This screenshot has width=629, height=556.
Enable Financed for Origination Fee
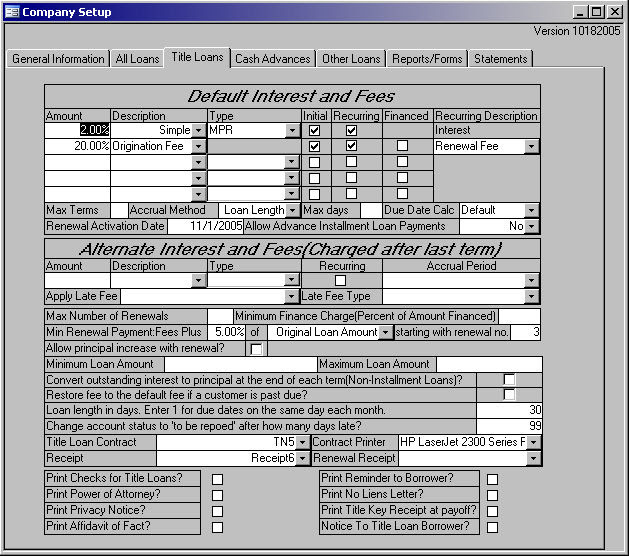tap(402, 146)
